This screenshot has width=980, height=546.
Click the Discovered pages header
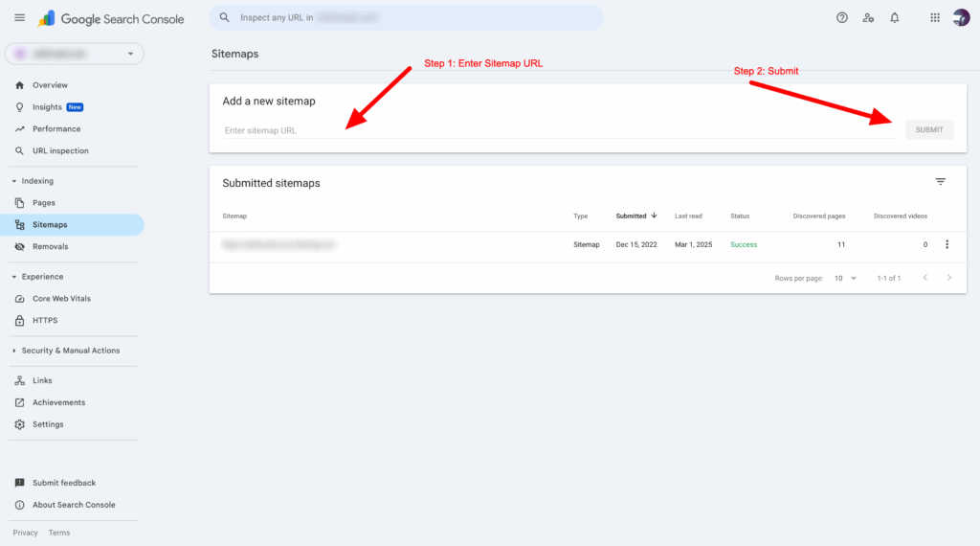pos(819,216)
